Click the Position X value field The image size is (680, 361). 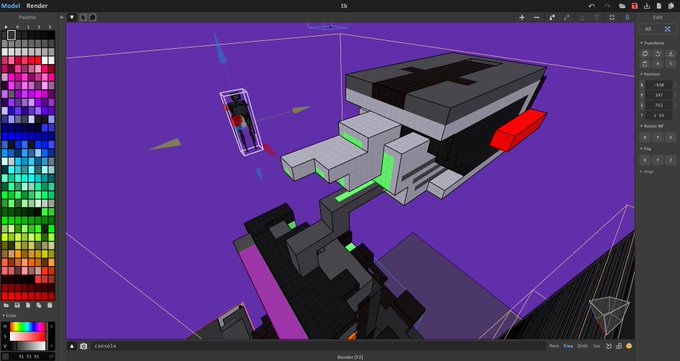point(659,85)
